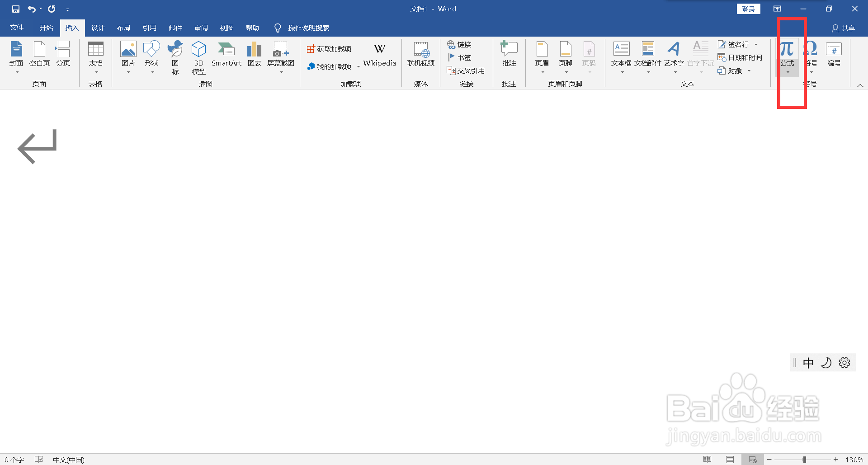Add a signature line (签名行)
Viewport: 868px width, 465px height.
coord(733,44)
